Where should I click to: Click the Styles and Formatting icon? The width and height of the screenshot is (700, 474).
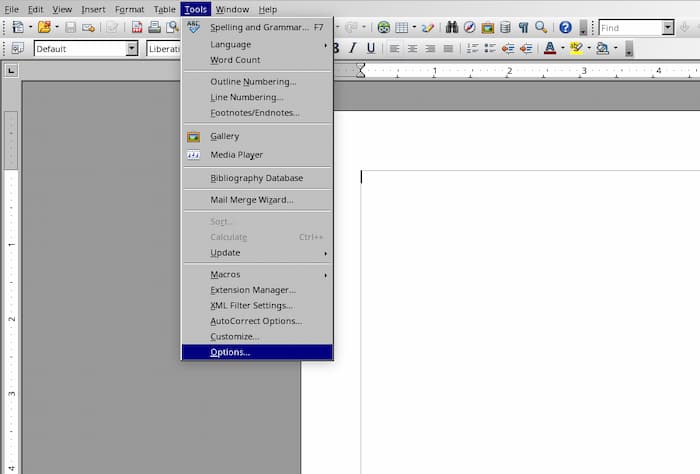[17, 48]
